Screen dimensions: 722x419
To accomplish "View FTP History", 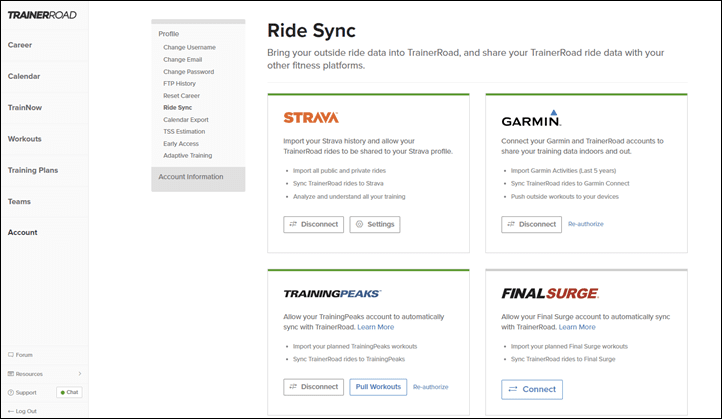I will pos(179,84).
